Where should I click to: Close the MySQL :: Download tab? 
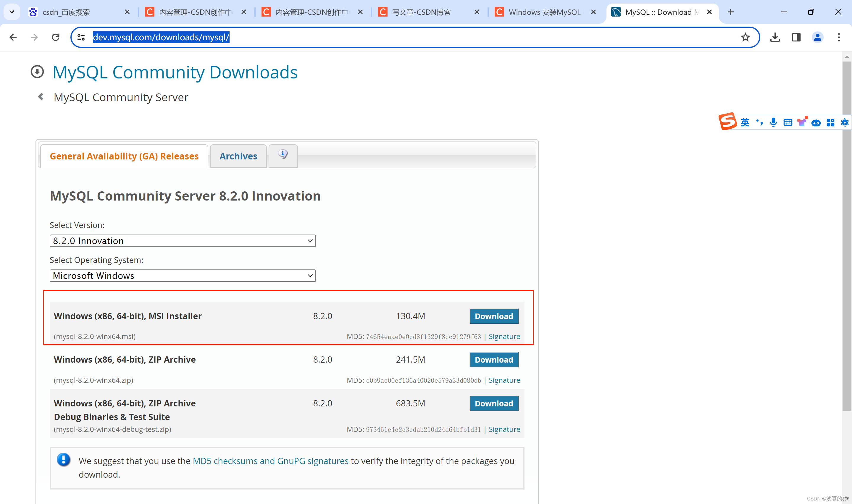[x=709, y=12]
